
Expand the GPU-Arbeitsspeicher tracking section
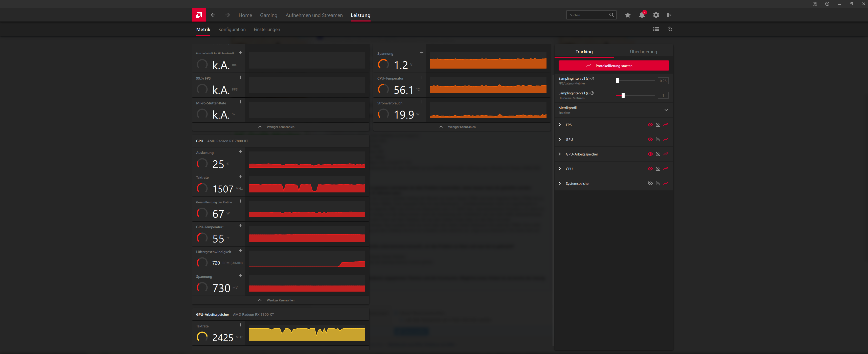(560, 154)
